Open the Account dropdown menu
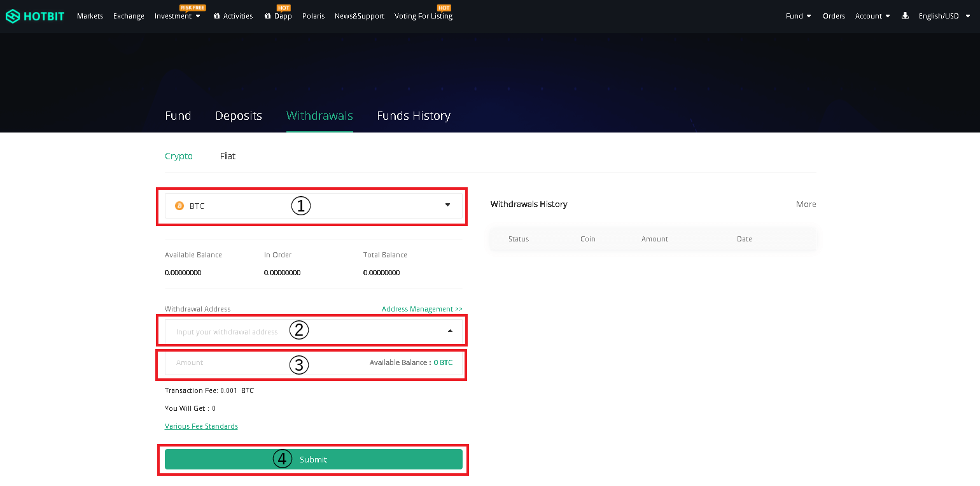980x486 pixels. click(x=872, y=16)
